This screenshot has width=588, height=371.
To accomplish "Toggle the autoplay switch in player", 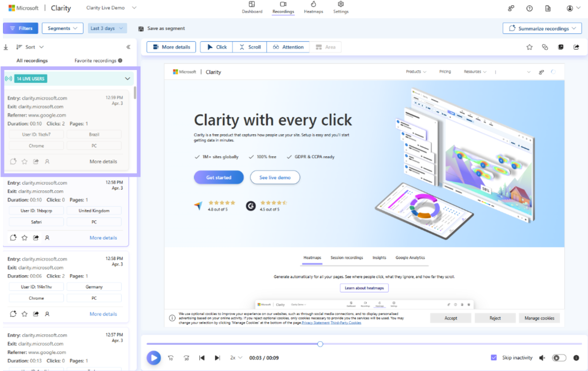I will [x=559, y=358].
